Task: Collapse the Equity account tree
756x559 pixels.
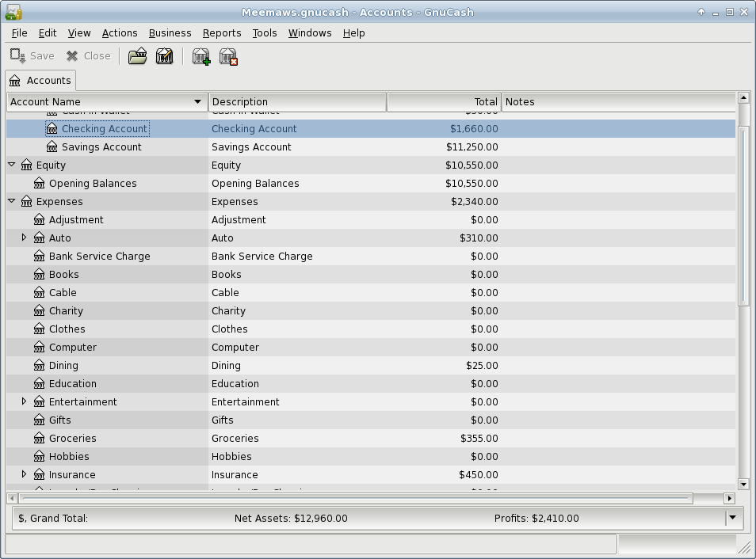Action: (x=12, y=165)
